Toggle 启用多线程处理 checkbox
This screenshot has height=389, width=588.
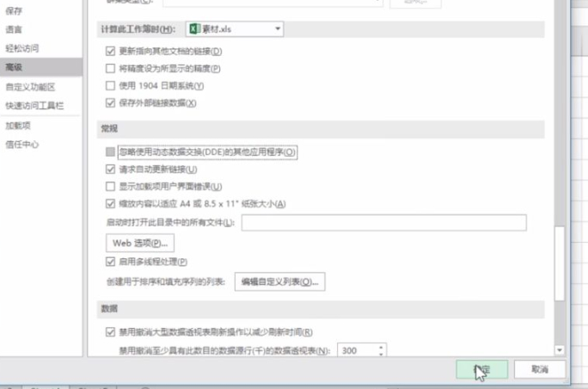(110, 262)
